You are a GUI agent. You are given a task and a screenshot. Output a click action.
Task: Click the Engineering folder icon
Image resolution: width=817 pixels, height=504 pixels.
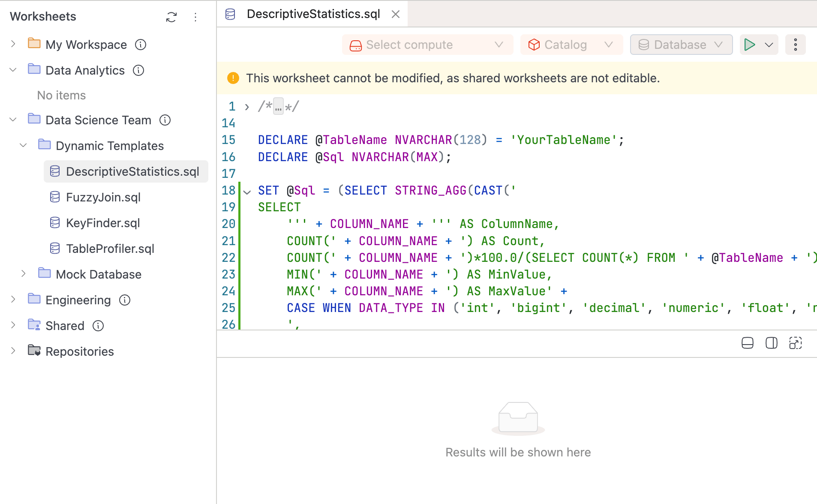coord(34,299)
